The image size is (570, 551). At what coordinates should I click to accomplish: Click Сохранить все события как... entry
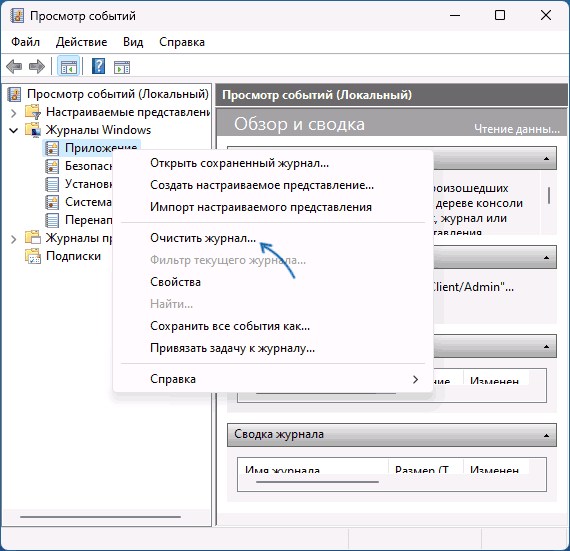tap(230, 326)
